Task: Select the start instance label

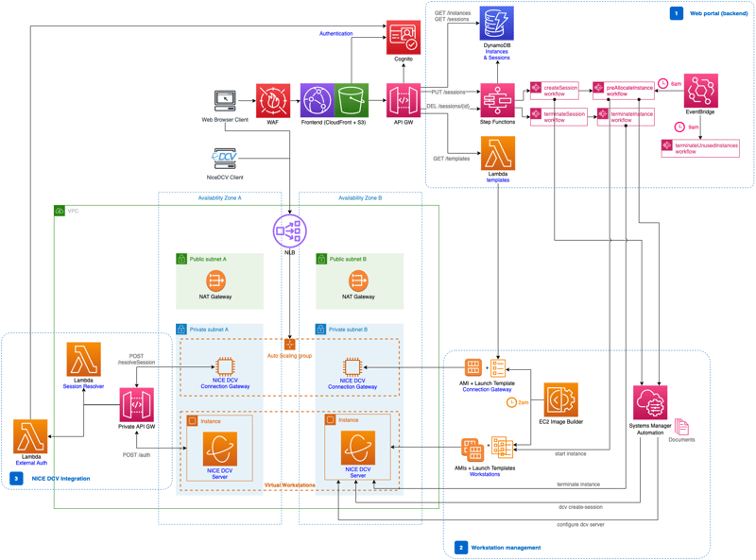Action: click(x=571, y=454)
